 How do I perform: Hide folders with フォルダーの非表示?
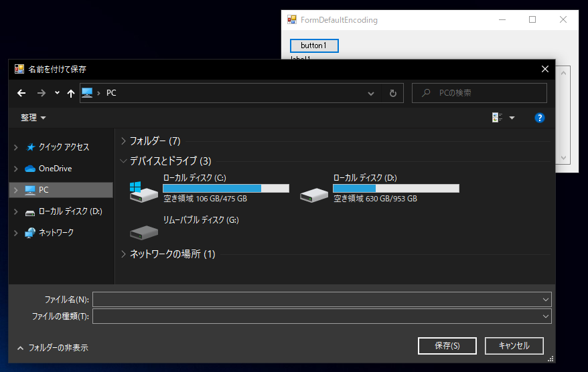pyautogui.click(x=53, y=348)
